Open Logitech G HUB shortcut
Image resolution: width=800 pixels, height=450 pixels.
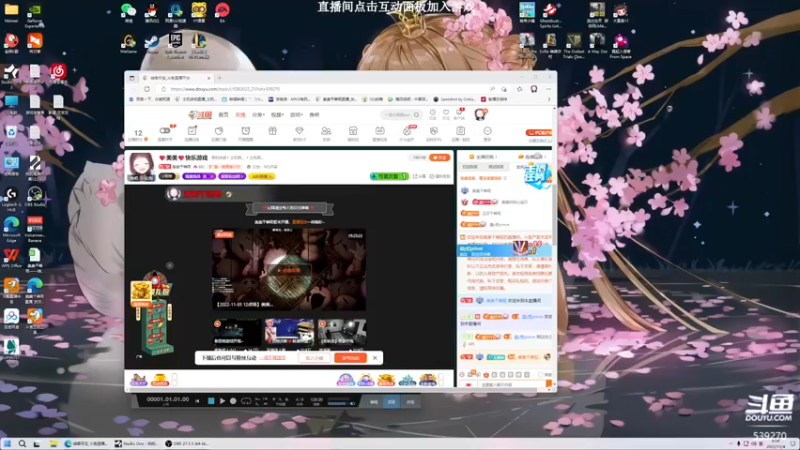(x=11, y=198)
